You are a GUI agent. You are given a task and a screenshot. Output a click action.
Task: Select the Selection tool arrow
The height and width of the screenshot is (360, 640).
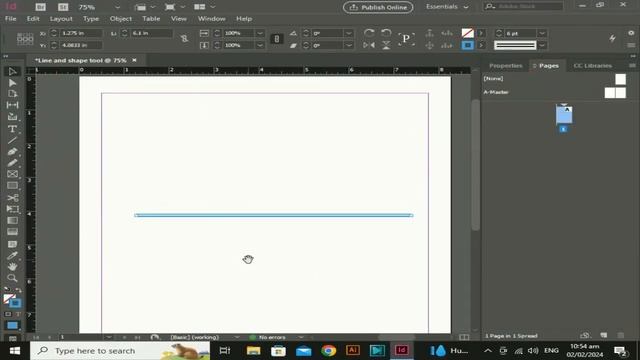click(12, 71)
